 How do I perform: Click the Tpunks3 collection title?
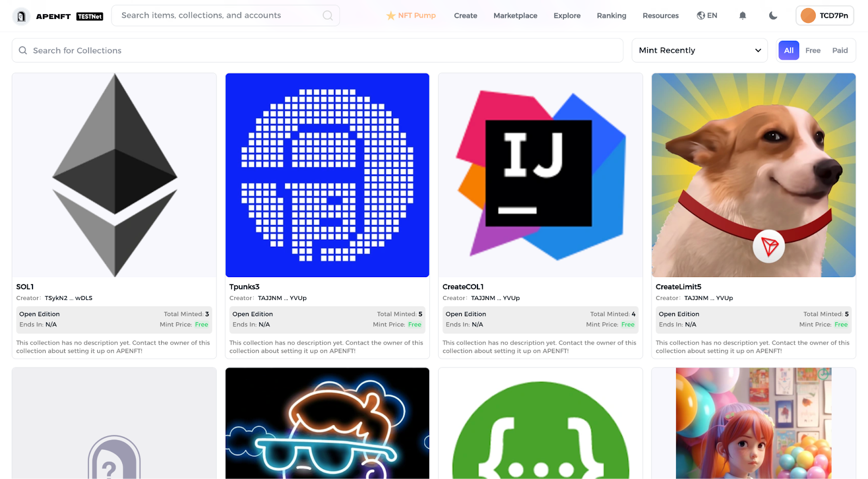(x=244, y=287)
